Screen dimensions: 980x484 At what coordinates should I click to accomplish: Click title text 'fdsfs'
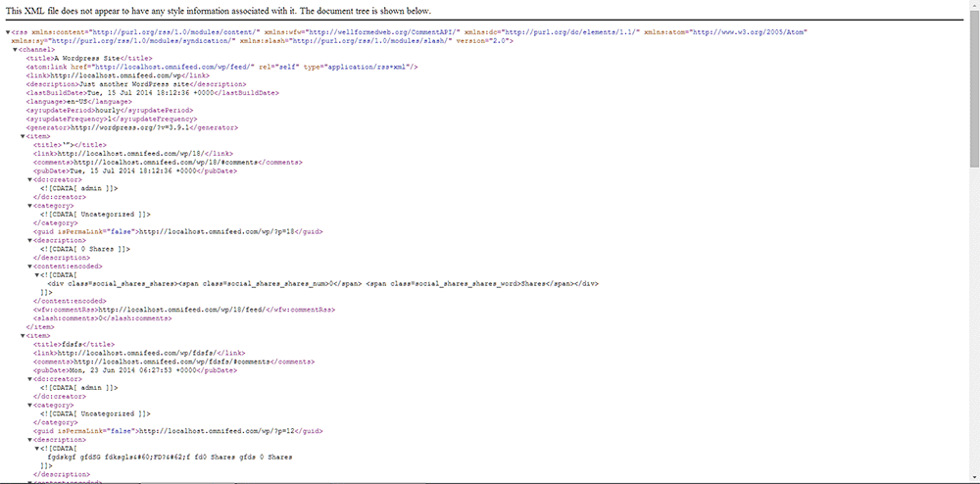[72, 344]
